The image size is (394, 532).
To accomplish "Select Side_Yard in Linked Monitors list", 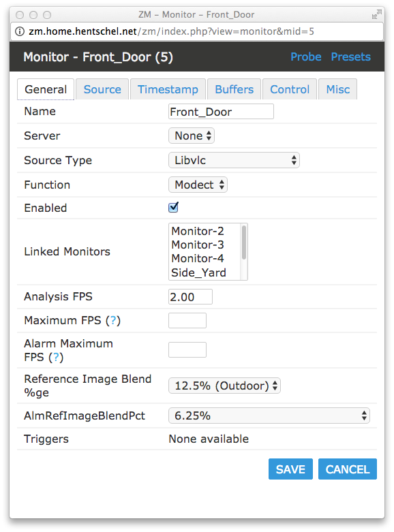I will point(198,272).
